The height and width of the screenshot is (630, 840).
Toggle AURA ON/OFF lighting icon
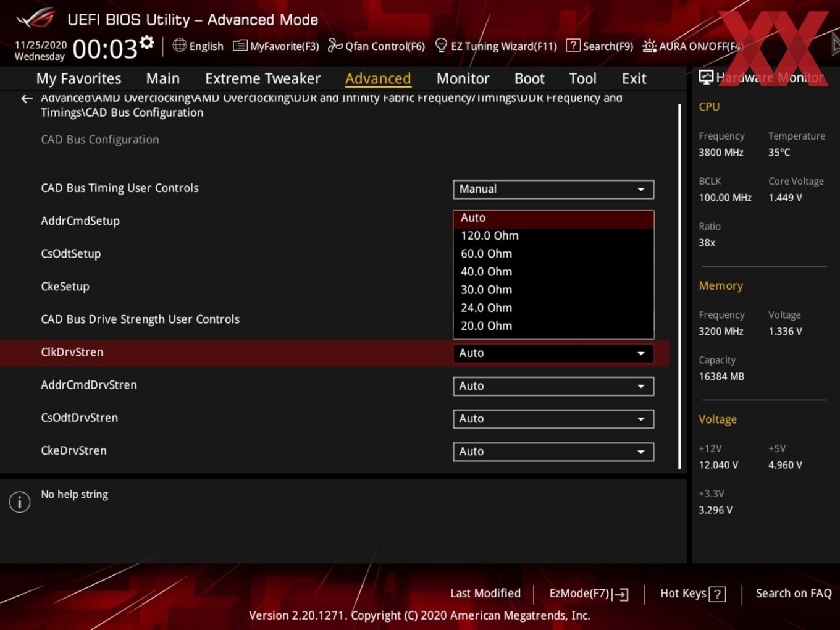(x=649, y=46)
